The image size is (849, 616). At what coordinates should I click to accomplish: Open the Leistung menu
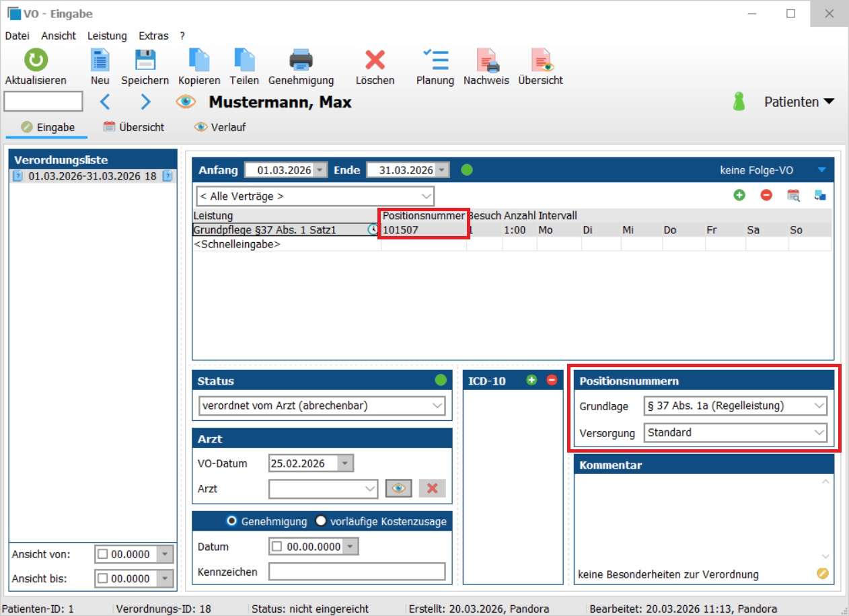point(107,36)
